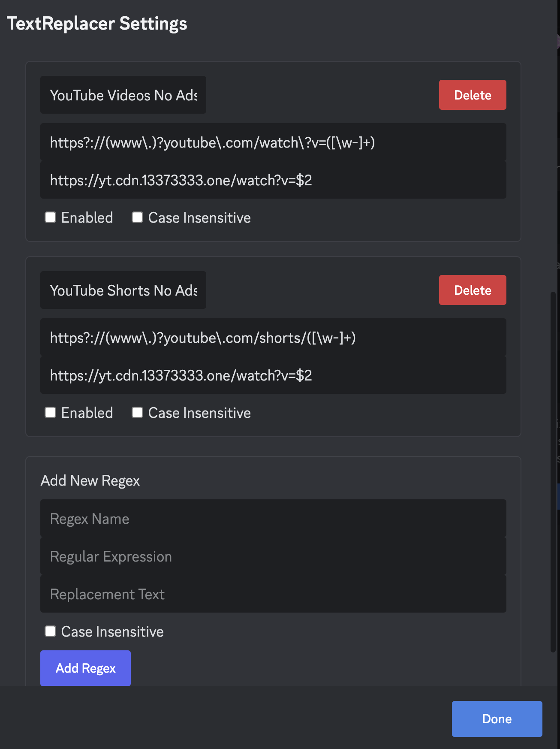Enable the YouTube Videos No Ads rule
Image resolution: width=560 pixels, height=749 pixels.
[x=51, y=217]
